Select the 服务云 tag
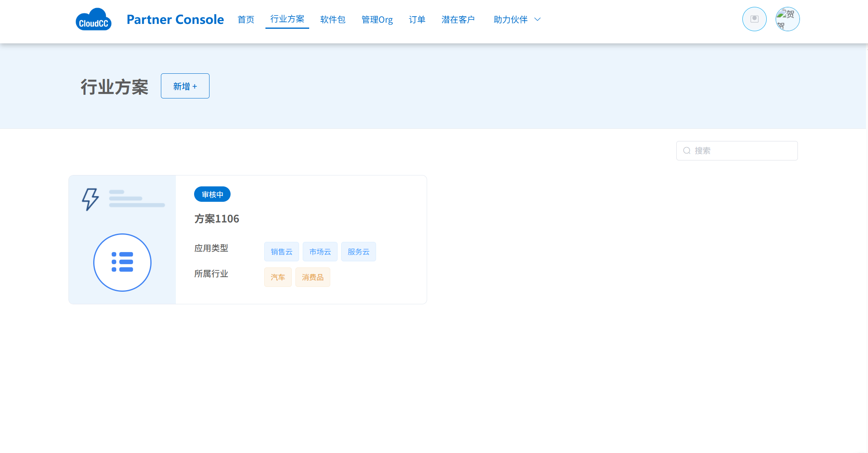The width and height of the screenshot is (868, 453). pos(358,252)
